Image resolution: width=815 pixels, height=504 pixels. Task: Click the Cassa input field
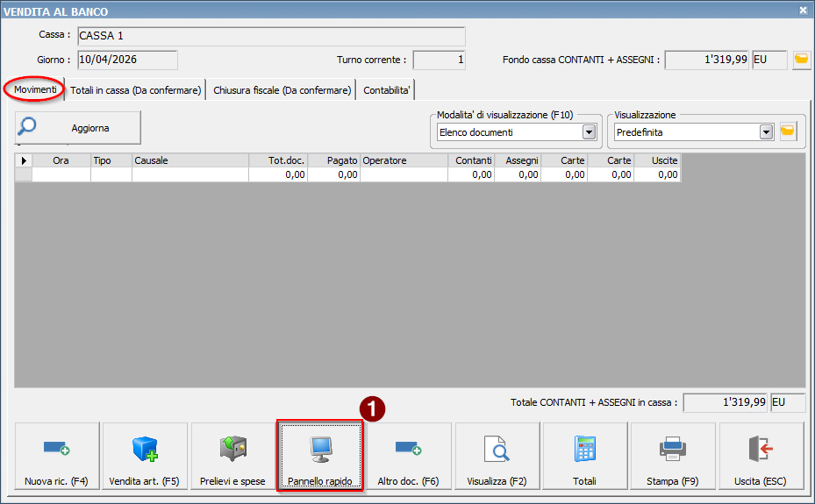point(270,37)
